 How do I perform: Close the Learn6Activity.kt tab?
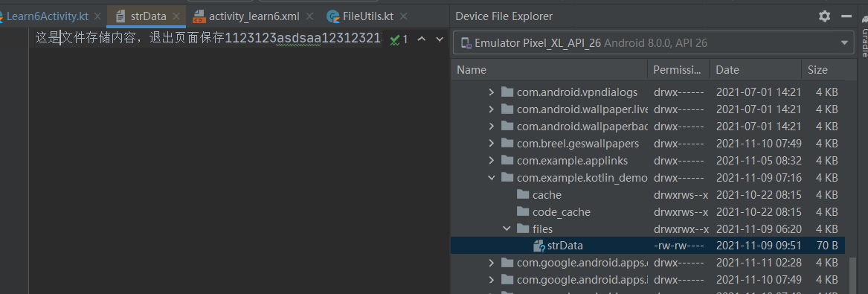pos(98,16)
